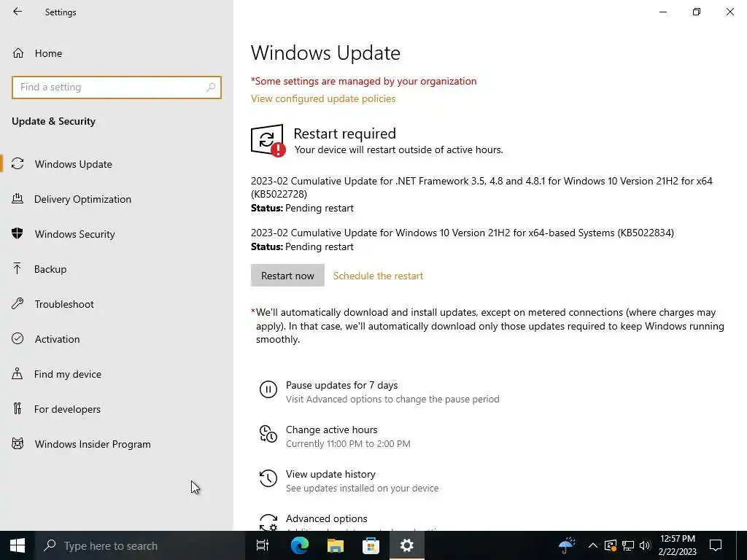Viewport: 747px width, 560px height.
Task: Open For developers page
Action: pos(67,409)
